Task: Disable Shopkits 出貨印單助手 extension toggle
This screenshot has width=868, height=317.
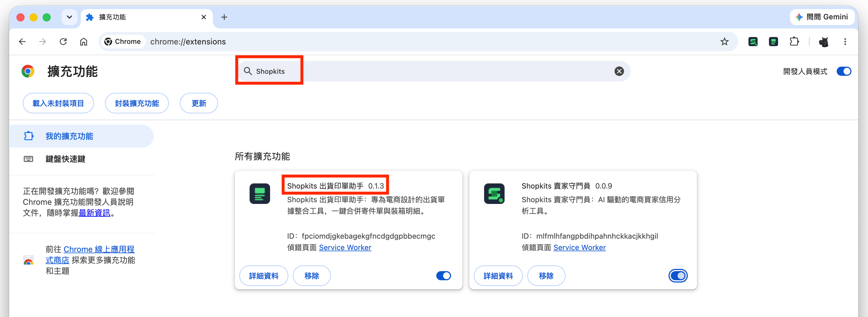Action: coord(443,276)
